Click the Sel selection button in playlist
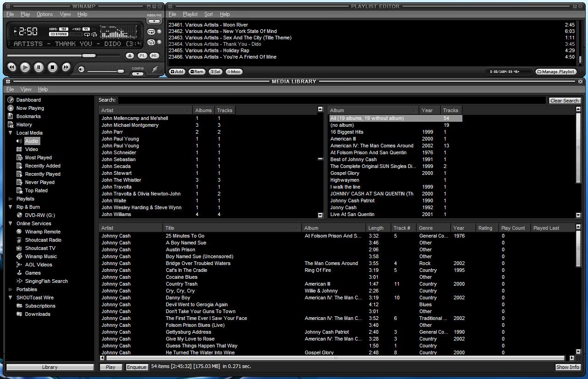588x379 pixels. point(215,71)
